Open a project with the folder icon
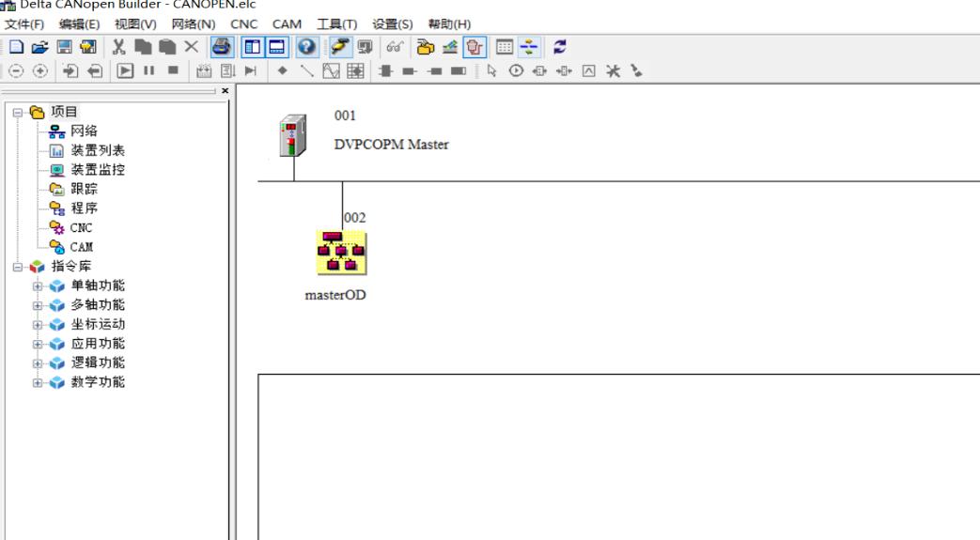 pos(40,47)
